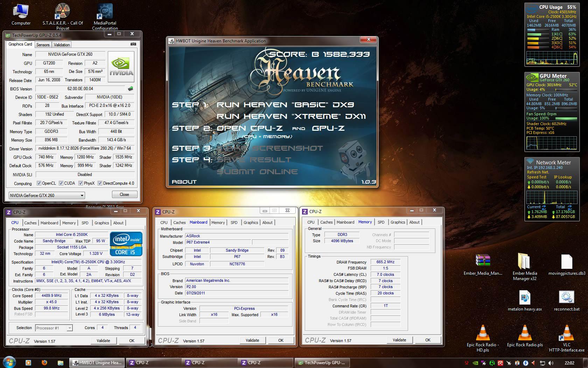Image resolution: width=588 pixels, height=368 pixels.
Task: Click Speed Test in Network Meter
Action: pos(537,177)
